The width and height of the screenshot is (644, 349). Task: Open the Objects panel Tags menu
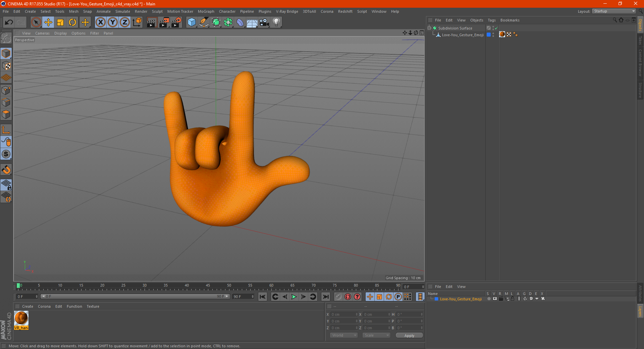[491, 20]
